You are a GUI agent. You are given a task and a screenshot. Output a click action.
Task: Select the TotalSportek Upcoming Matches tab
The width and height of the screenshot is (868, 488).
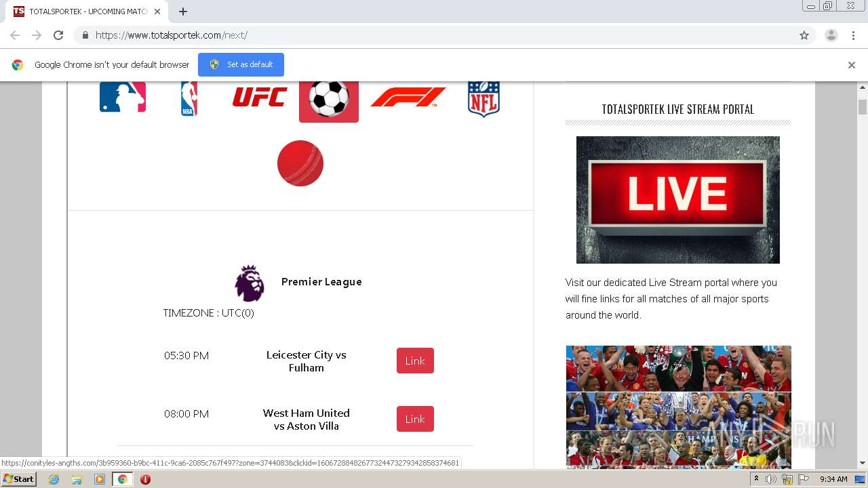(x=87, y=12)
